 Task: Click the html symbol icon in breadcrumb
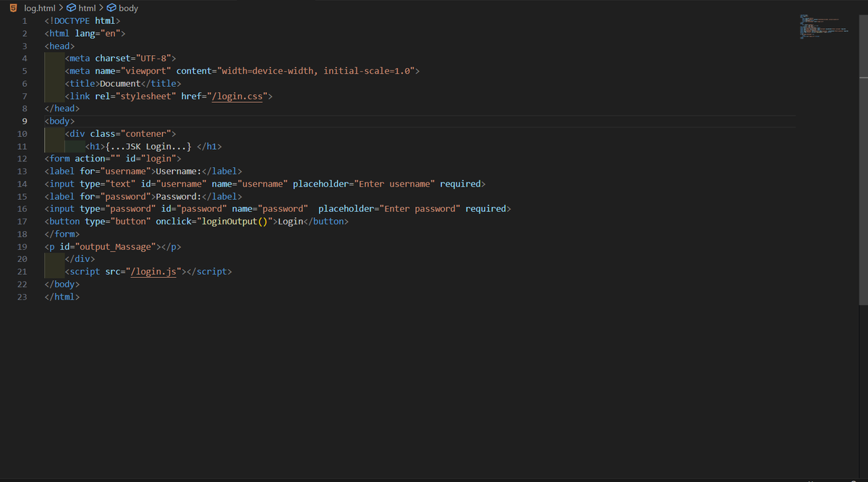[x=72, y=8]
